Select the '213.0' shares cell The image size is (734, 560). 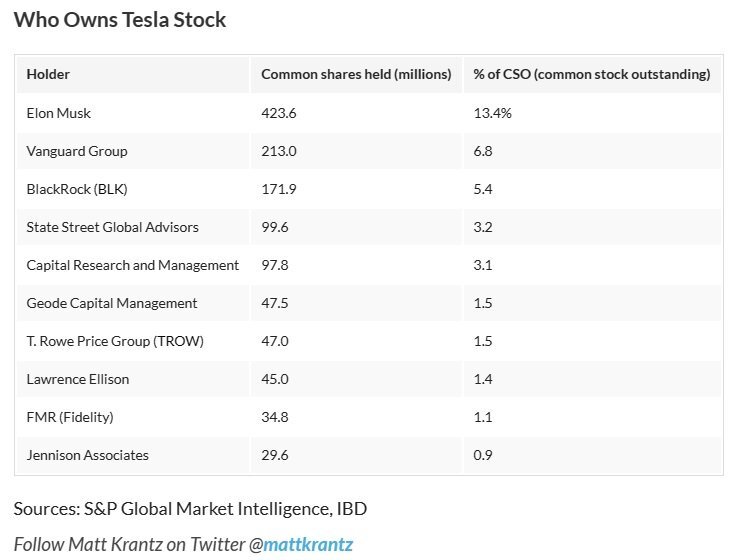coord(356,151)
